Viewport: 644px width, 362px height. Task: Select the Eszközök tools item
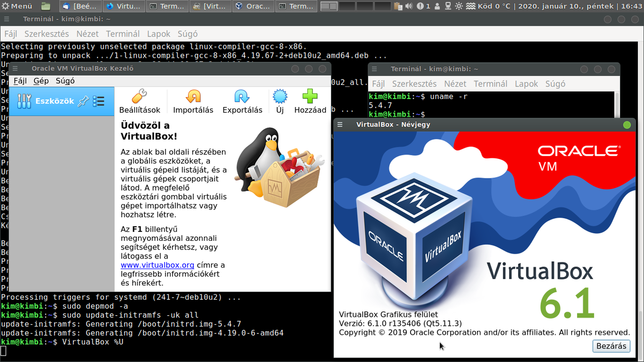(x=62, y=101)
